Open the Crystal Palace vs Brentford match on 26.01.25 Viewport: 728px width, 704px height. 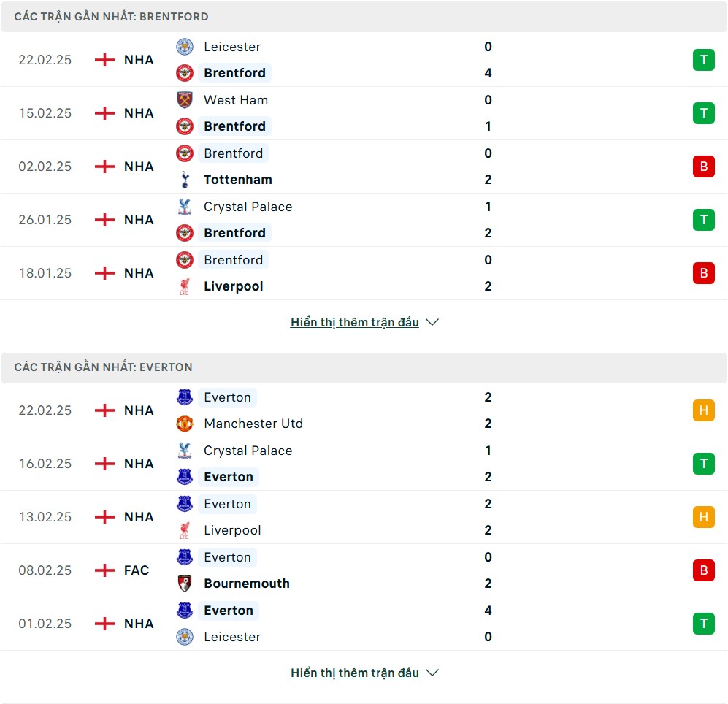click(364, 220)
